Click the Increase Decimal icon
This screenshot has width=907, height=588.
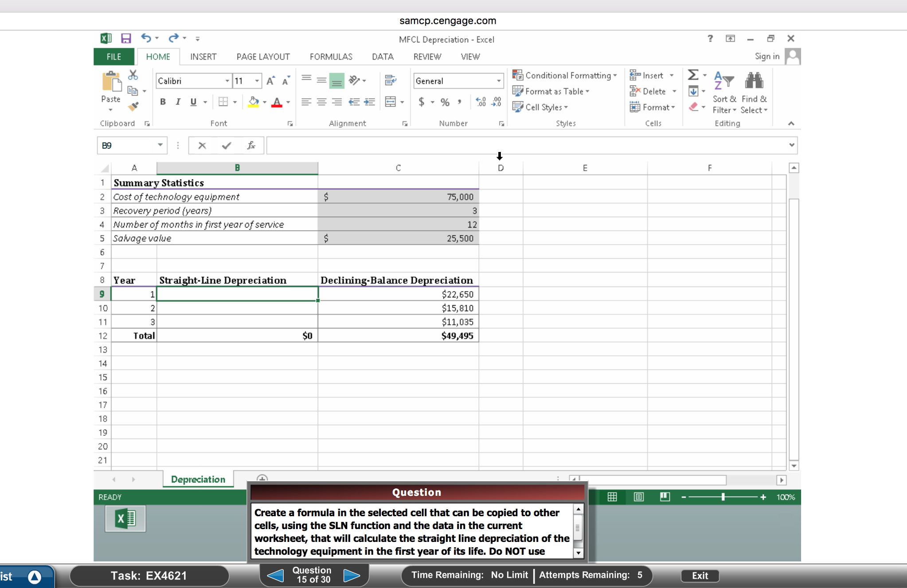pos(481,102)
